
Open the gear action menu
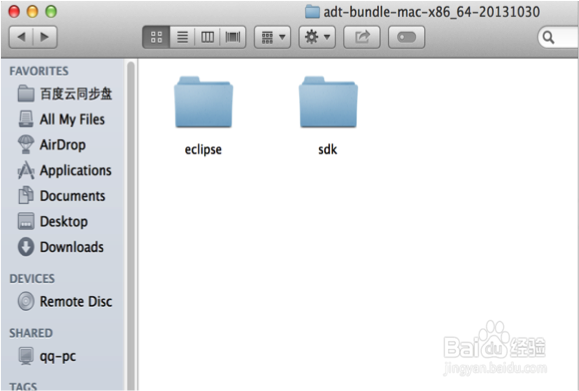tap(317, 37)
